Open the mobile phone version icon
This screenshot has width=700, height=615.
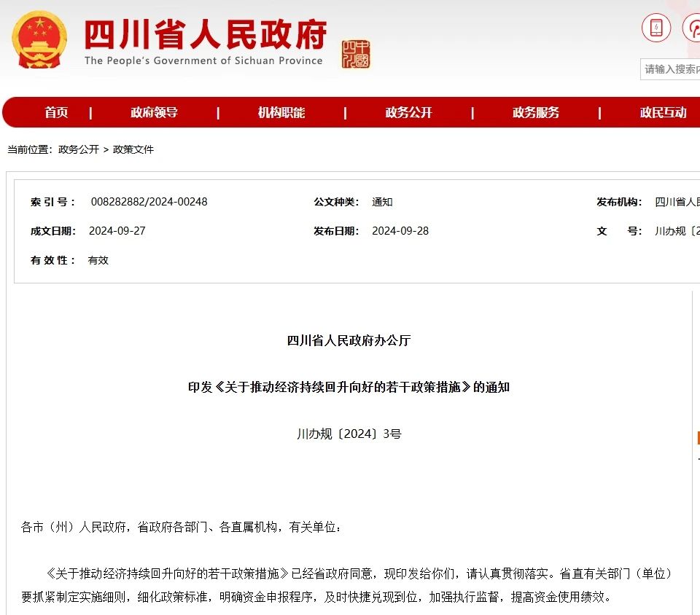click(x=656, y=28)
